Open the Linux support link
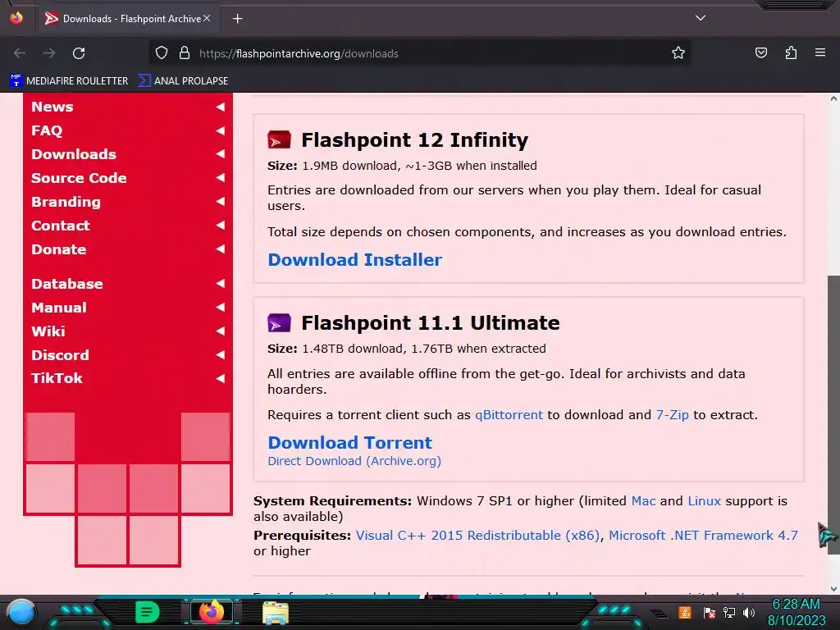 tap(705, 501)
